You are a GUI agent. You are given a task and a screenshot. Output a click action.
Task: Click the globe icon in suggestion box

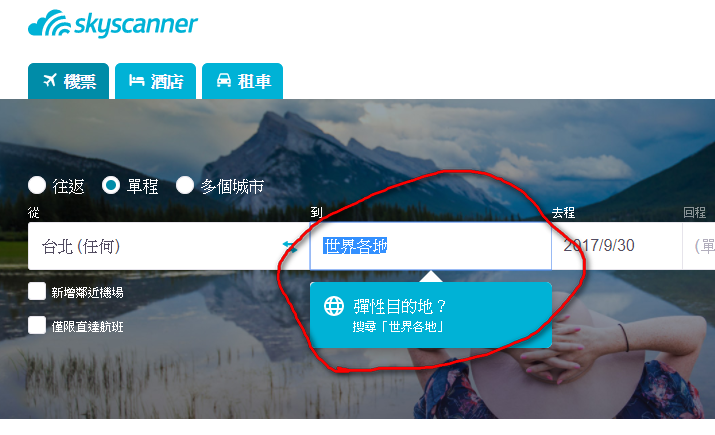pos(334,306)
